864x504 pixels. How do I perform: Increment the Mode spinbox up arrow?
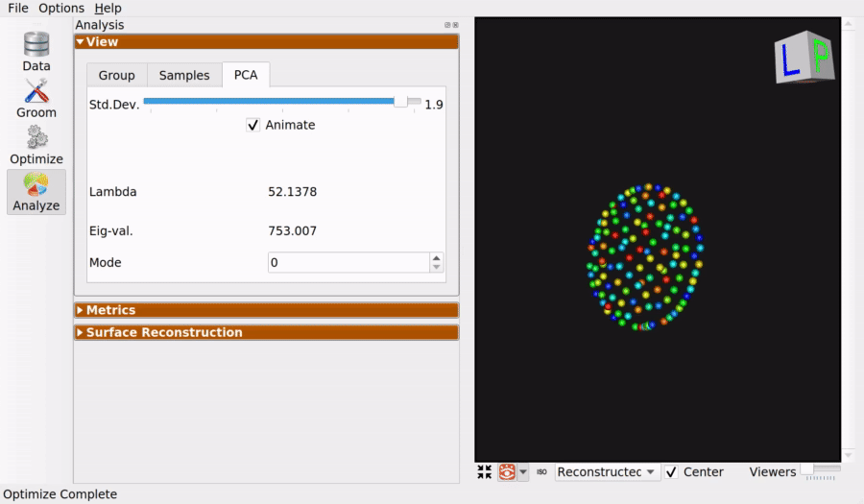click(437, 258)
